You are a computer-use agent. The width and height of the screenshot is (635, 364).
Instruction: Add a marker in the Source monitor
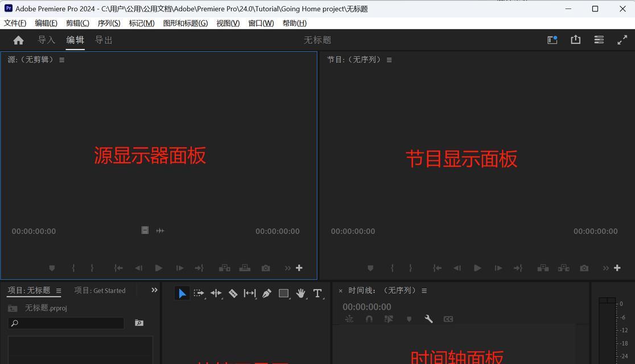52,268
